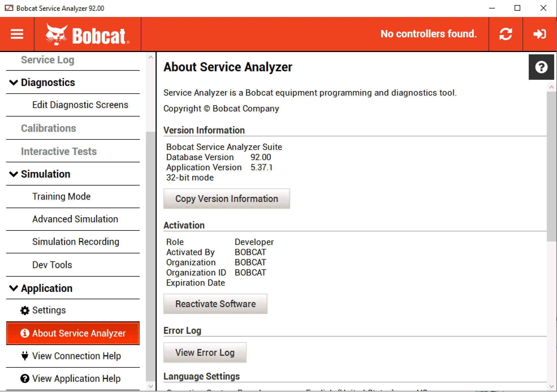Image resolution: width=557 pixels, height=392 pixels.
Task: Click the 'About Service Analyzer' page title
Action: click(x=228, y=67)
